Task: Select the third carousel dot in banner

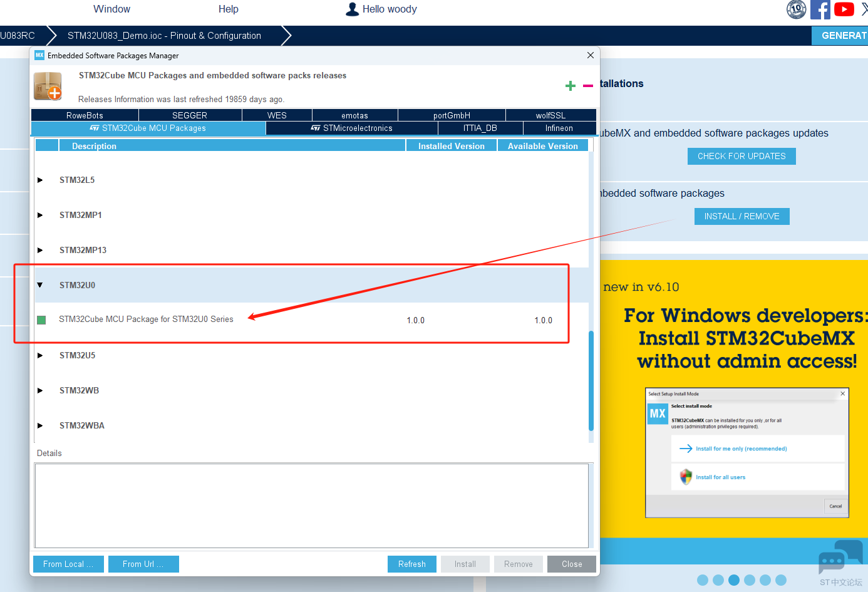Action: click(734, 580)
